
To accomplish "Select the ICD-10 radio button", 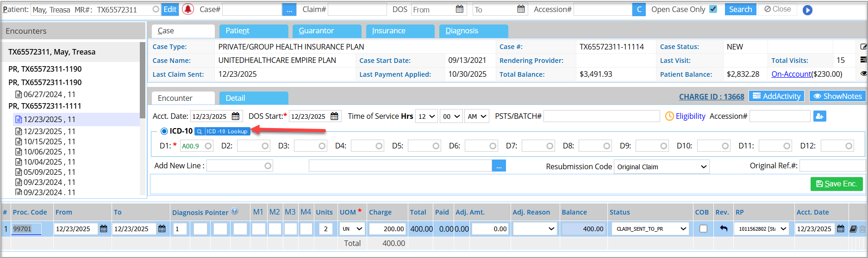I will tap(164, 131).
